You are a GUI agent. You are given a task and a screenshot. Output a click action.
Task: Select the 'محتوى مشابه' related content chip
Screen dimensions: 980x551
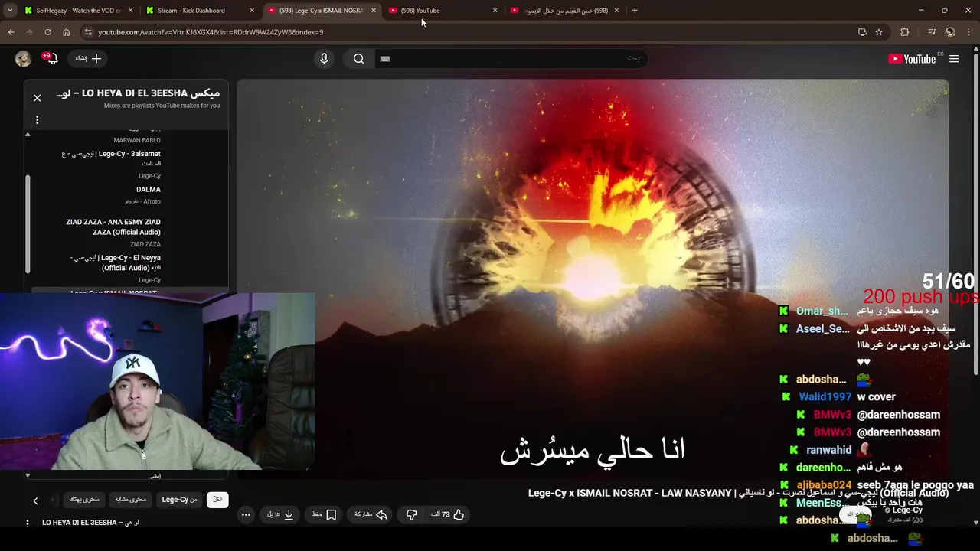[x=131, y=500]
